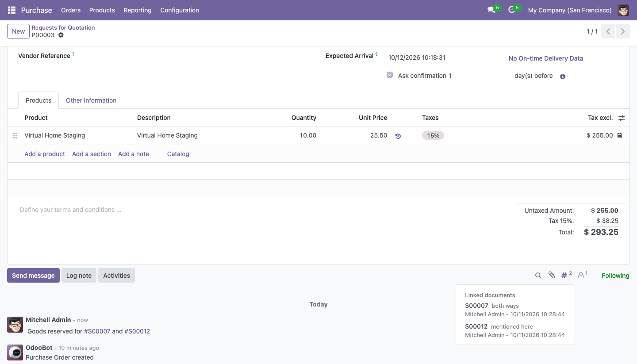This screenshot has width=637, height=364.
Task: Open the conversations chat bubble icon
Action: pos(491,10)
